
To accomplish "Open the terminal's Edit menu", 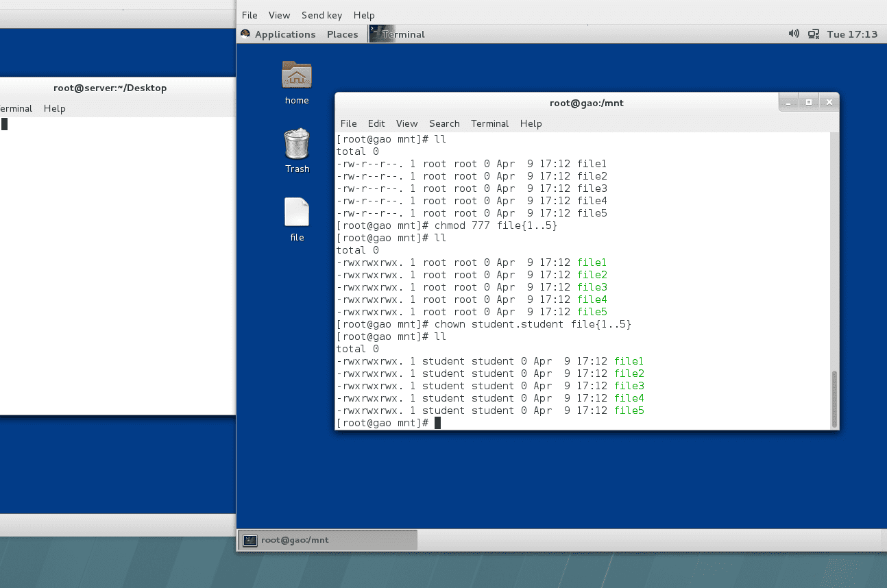I will click(376, 123).
